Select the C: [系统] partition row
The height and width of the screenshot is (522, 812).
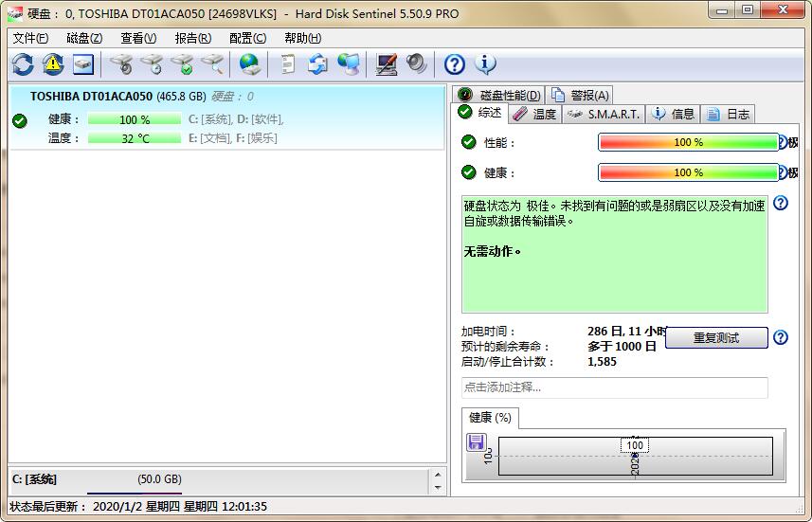click(x=219, y=481)
